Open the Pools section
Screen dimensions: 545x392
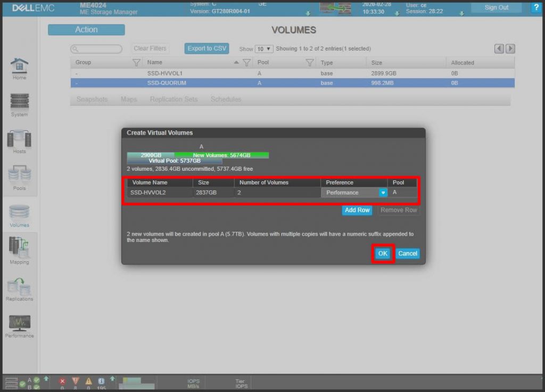(20, 178)
